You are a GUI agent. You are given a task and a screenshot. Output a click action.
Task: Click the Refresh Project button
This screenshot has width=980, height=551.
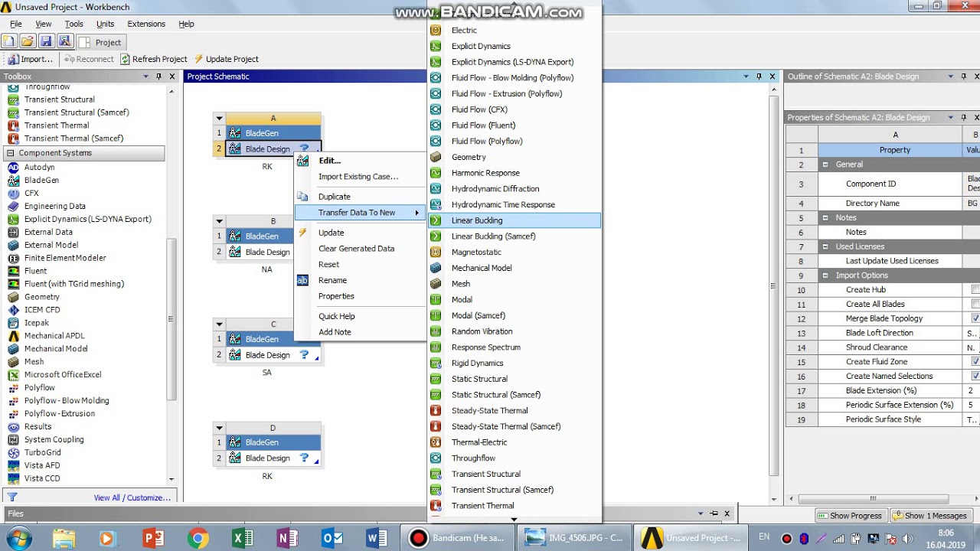point(153,59)
